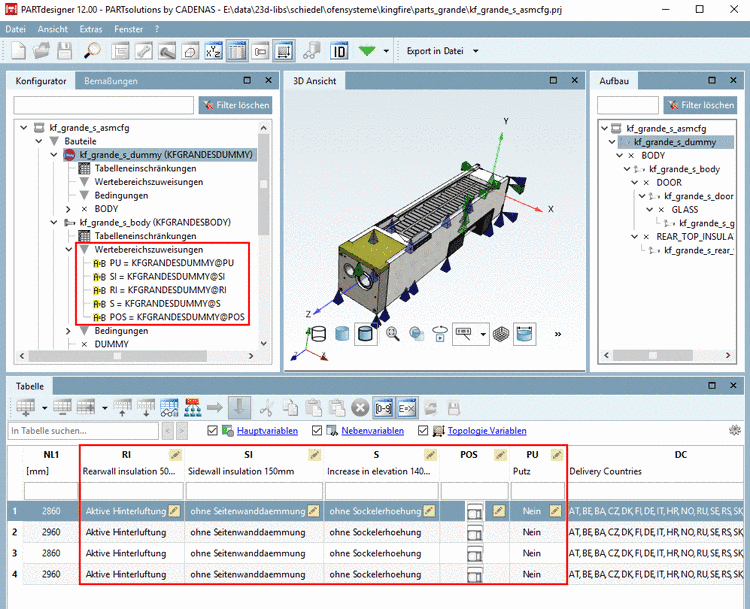Open the Nebenvariablen link
750x609 pixels.
tap(373, 431)
